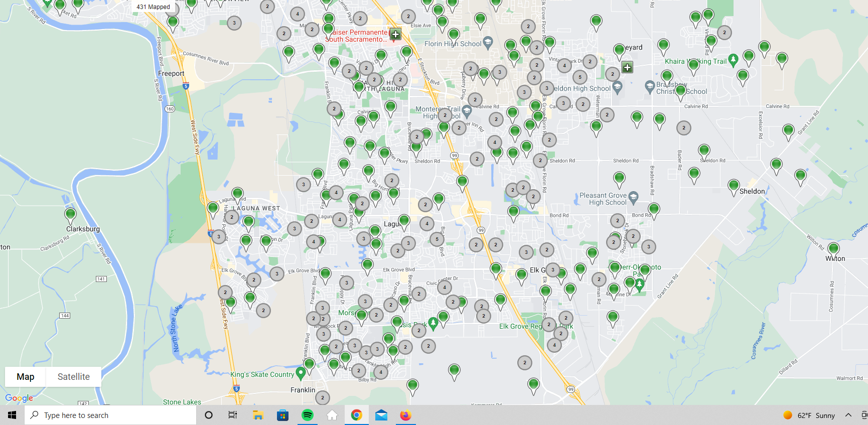Click the Clarksburg place label

83,229
